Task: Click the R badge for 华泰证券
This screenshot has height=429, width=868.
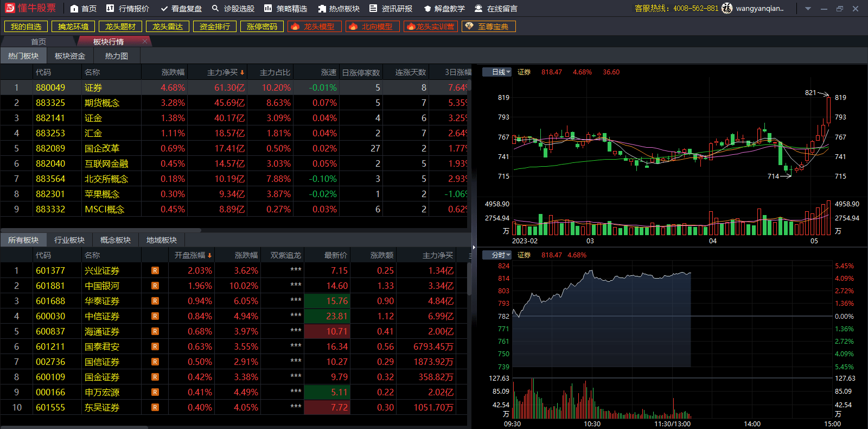Action: point(155,301)
